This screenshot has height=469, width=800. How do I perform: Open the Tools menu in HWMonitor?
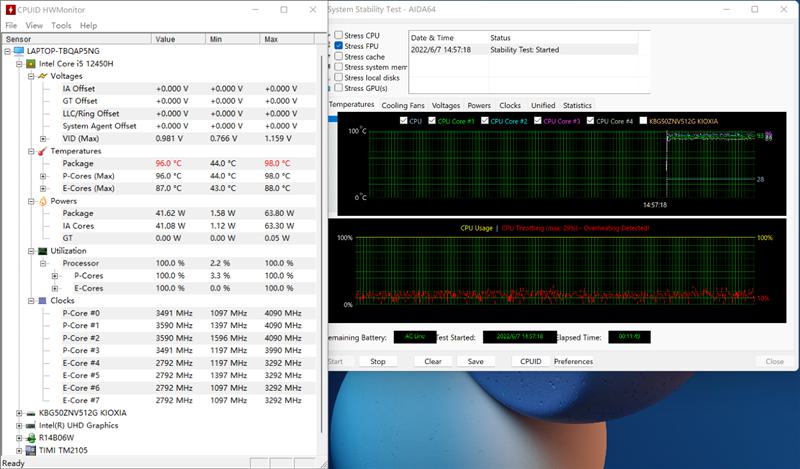pos(61,26)
